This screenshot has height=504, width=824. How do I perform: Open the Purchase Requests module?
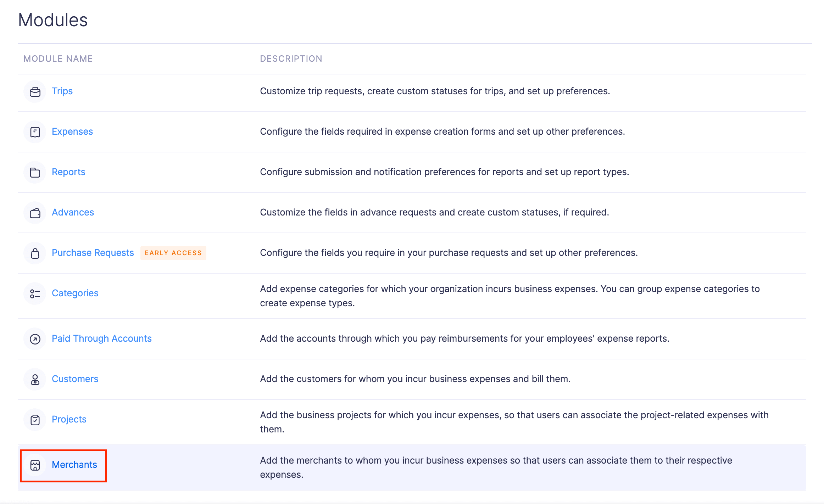tap(93, 253)
